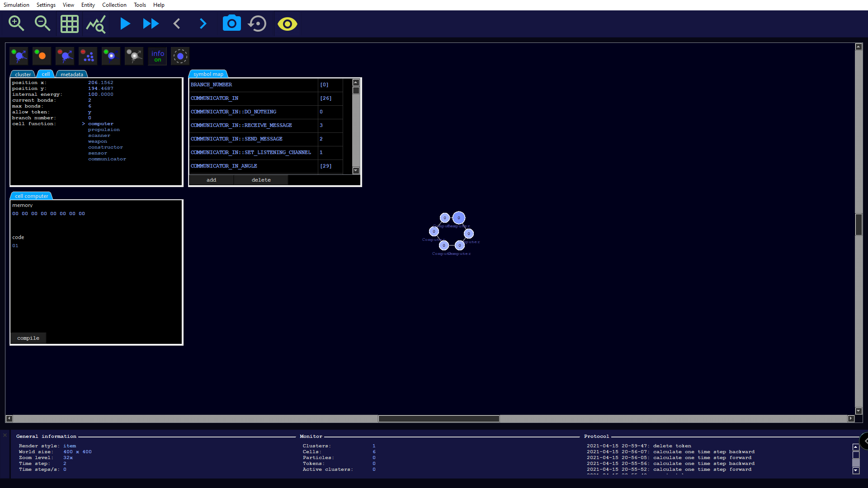Take a snapshot with camera icon
The width and height of the screenshot is (868, 488).
[231, 23]
